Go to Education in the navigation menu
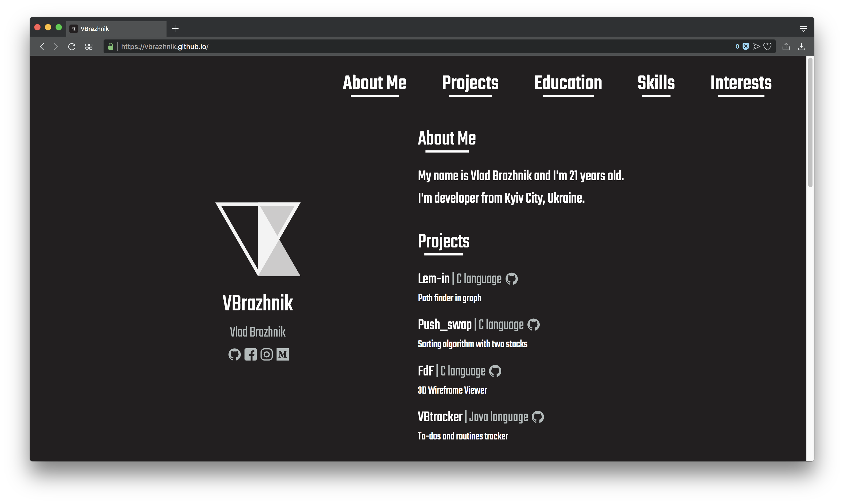This screenshot has height=504, width=844. coord(568,83)
